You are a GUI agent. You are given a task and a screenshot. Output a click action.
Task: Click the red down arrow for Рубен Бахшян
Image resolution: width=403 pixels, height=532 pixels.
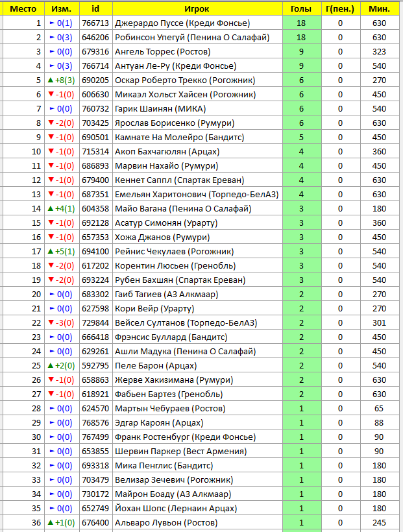[x=51, y=280]
